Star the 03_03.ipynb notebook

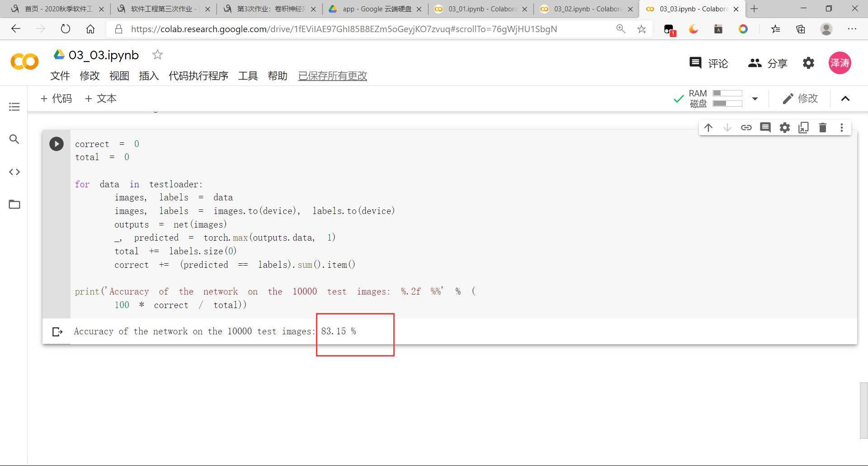pyautogui.click(x=157, y=55)
